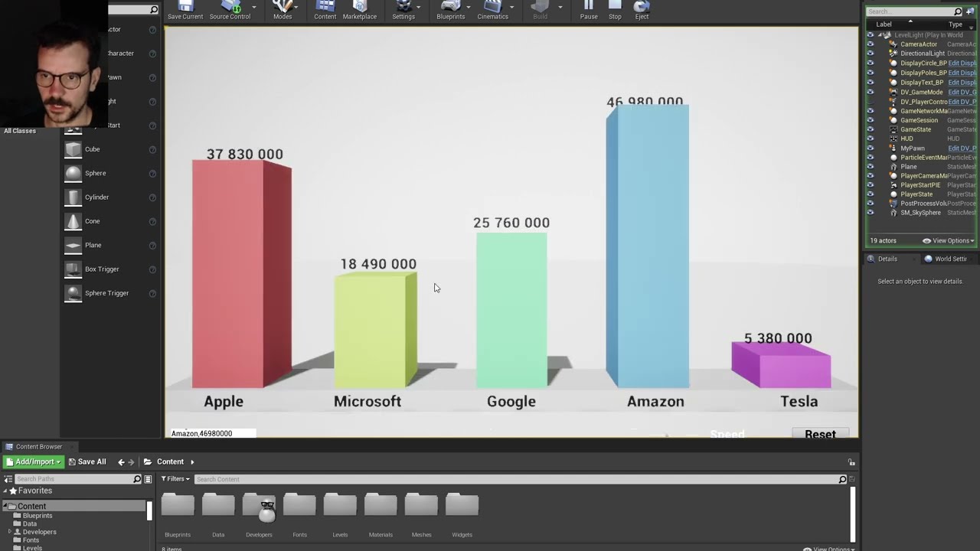The height and width of the screenshot is (551, 980).
Task: Expand the Developers folder in tree
Action: click(x=10, y=532)
